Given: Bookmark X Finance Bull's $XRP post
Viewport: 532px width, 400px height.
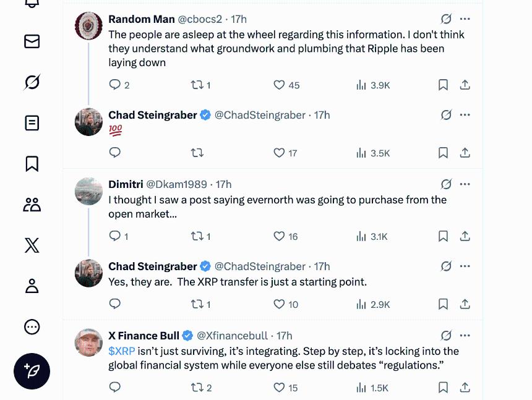Looking at the screenshot, I should coord(443,388).
